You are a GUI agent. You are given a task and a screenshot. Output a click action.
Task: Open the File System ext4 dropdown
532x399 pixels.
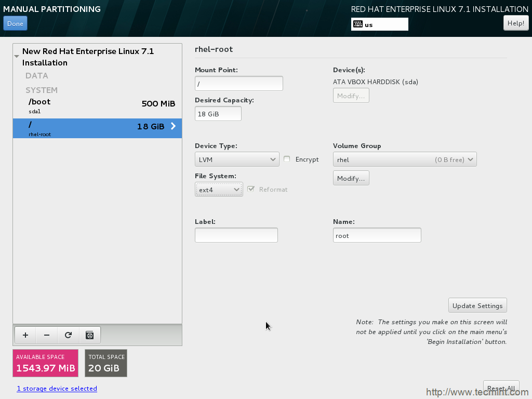tap(219, 190)
